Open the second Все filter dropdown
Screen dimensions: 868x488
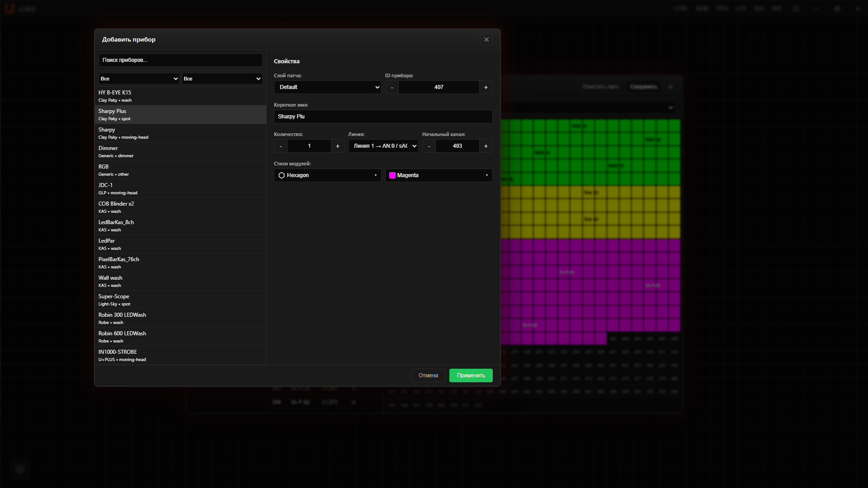point(222,79)
